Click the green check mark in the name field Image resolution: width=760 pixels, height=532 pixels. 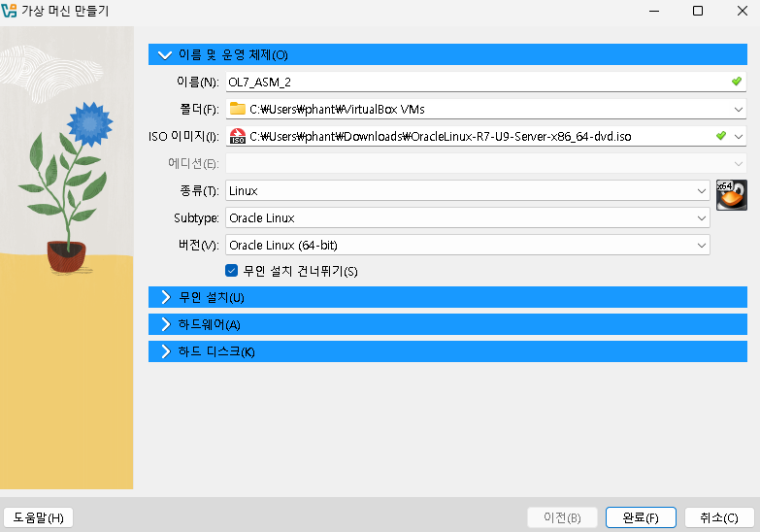[737, 81]
